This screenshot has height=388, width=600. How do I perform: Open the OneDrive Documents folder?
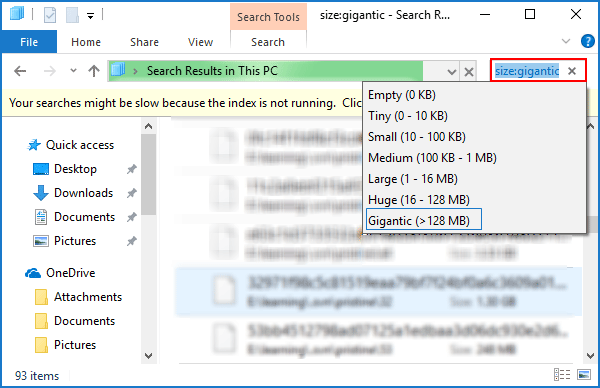[84, 321]
